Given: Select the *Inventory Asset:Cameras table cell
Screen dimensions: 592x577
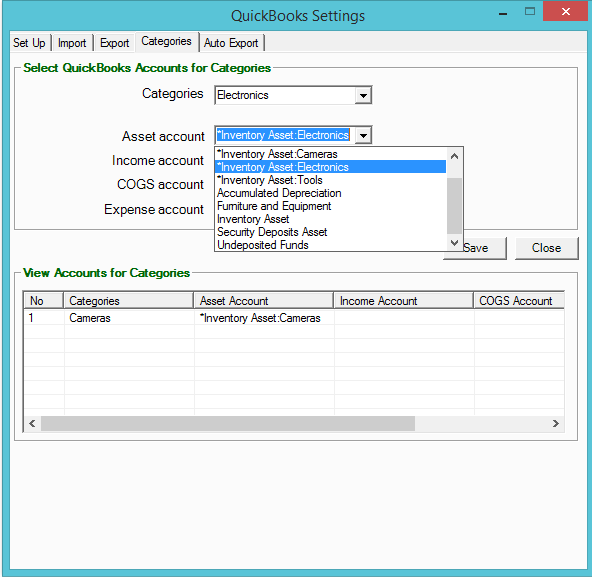Looking at the screenshot, I should click(x=264, y=318).
